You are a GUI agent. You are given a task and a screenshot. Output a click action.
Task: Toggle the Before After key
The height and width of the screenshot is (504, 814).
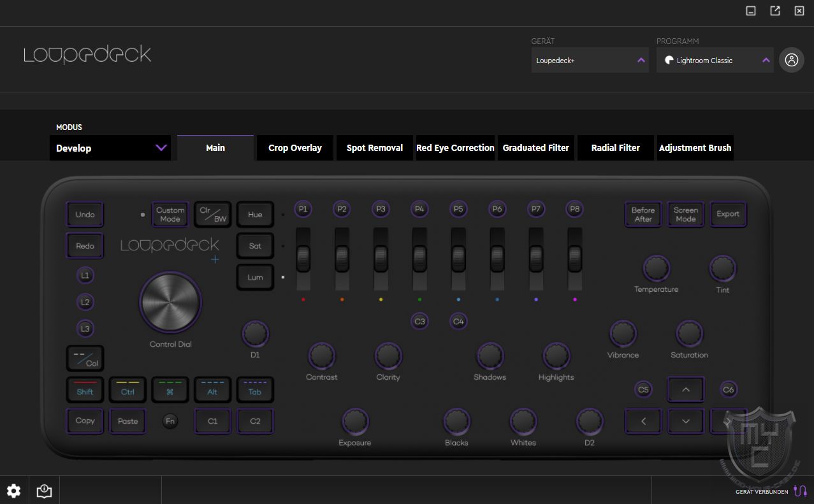643,214
